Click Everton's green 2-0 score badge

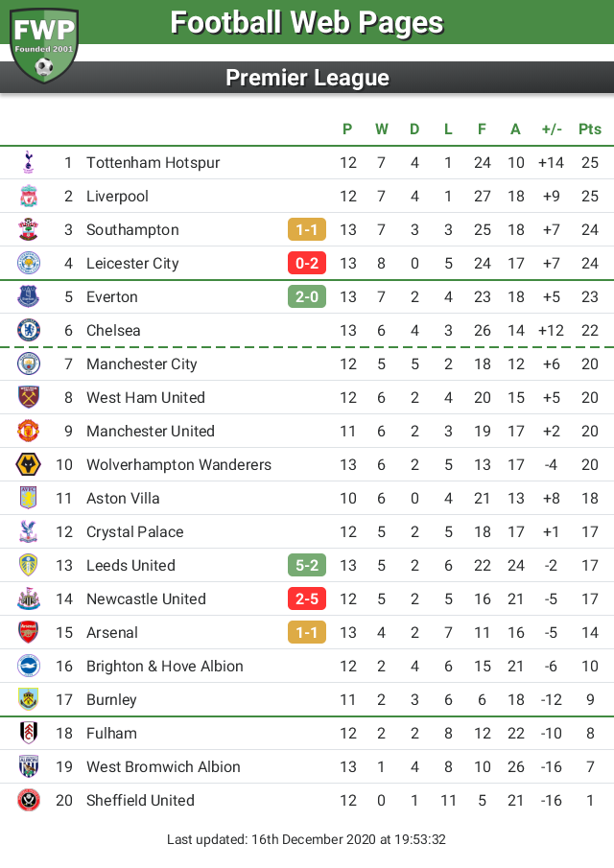tap(307, 296)
